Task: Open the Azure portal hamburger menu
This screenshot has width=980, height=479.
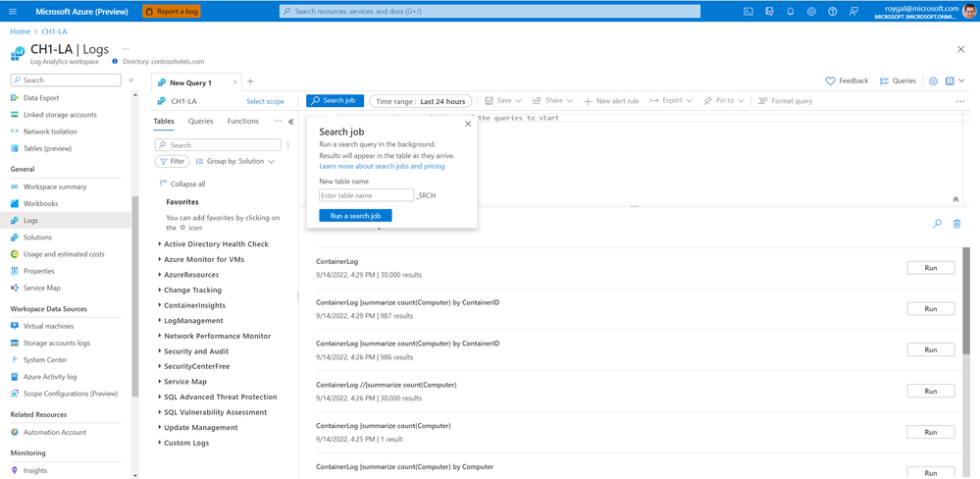Action: [x=13, y=11]
